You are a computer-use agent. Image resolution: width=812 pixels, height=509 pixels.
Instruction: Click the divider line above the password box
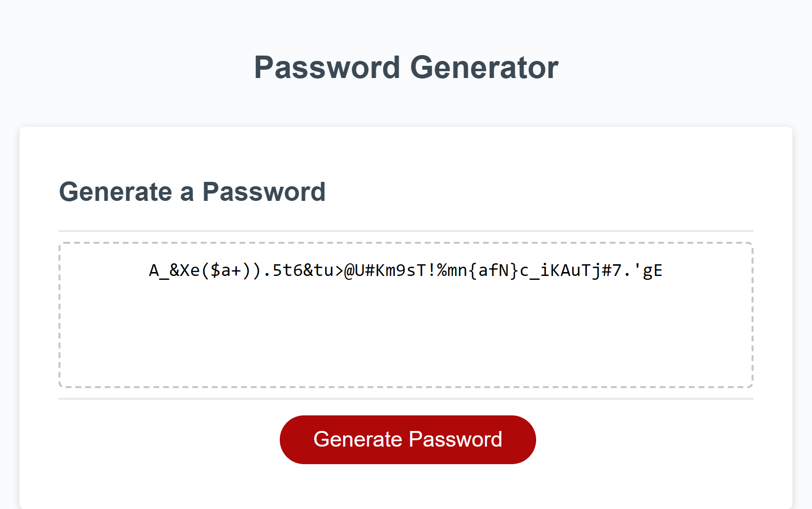point(406,230)
